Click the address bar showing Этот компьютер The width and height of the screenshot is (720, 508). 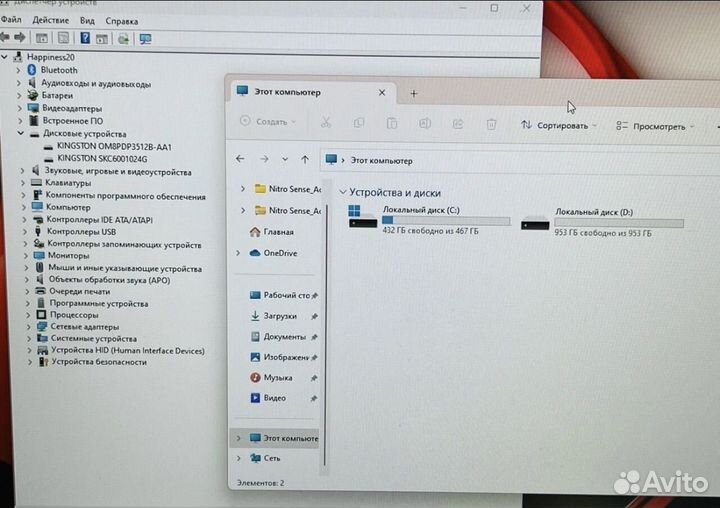(x=519, y=161)
